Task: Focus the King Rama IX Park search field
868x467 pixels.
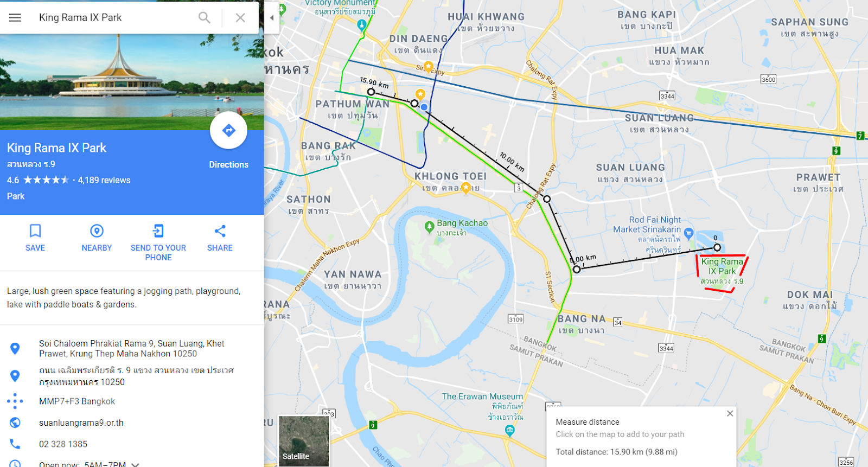Action: (114, 17)
